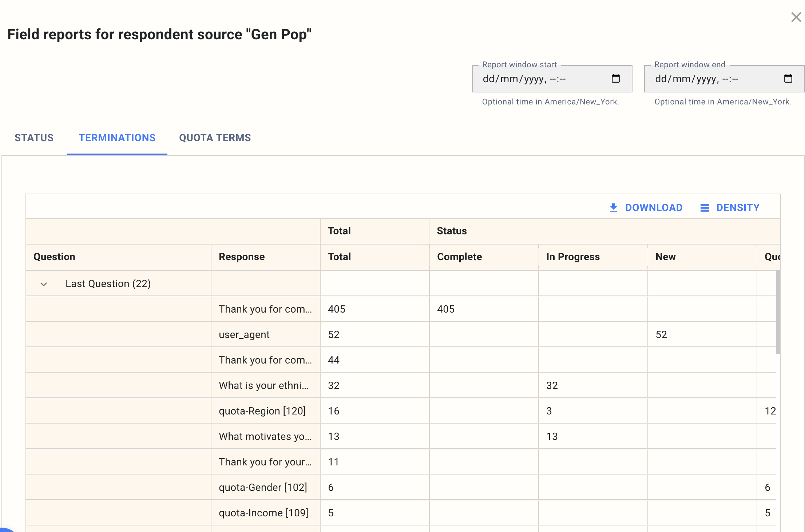Switch to the STATUS tab
This screenshot has width=805, height=532.
pos(34,138)
